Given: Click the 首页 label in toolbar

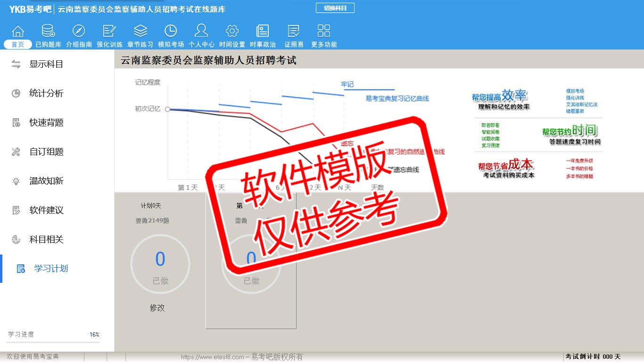Looking at the screenshot, I should click(x=18, y=44).
